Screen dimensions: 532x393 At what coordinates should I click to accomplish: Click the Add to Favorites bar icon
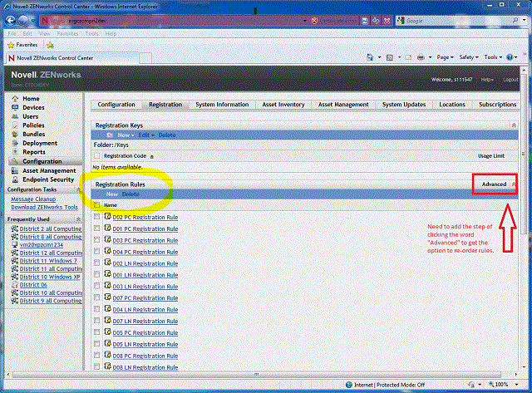click(50, 45)
